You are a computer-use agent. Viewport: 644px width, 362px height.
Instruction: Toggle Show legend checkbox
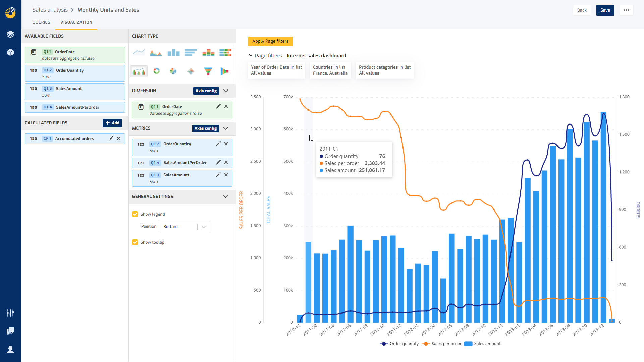tap(135, 214)
